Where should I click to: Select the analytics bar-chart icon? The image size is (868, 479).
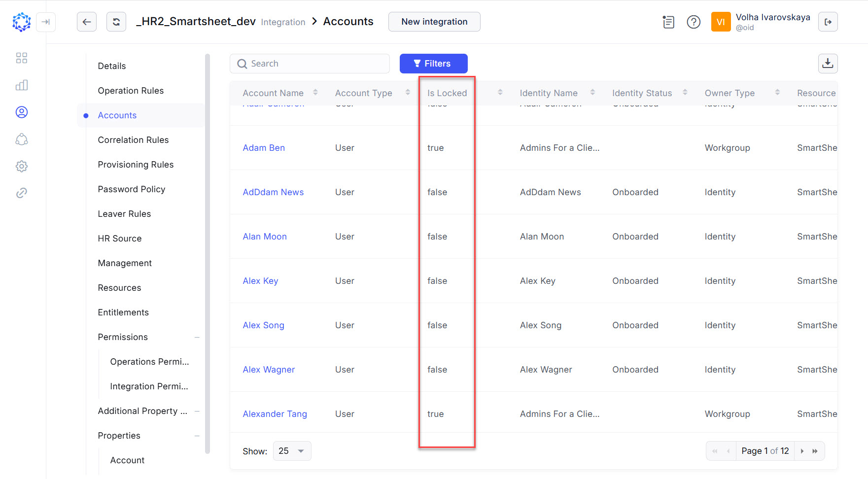(x=22, y=85)
